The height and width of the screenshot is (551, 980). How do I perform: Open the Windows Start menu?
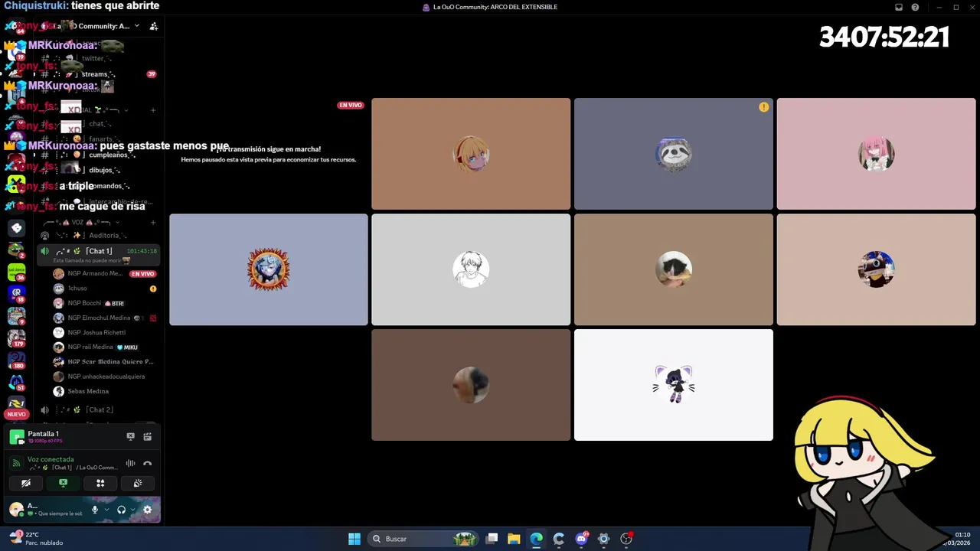pyautogui.click(x=354, y=539)
